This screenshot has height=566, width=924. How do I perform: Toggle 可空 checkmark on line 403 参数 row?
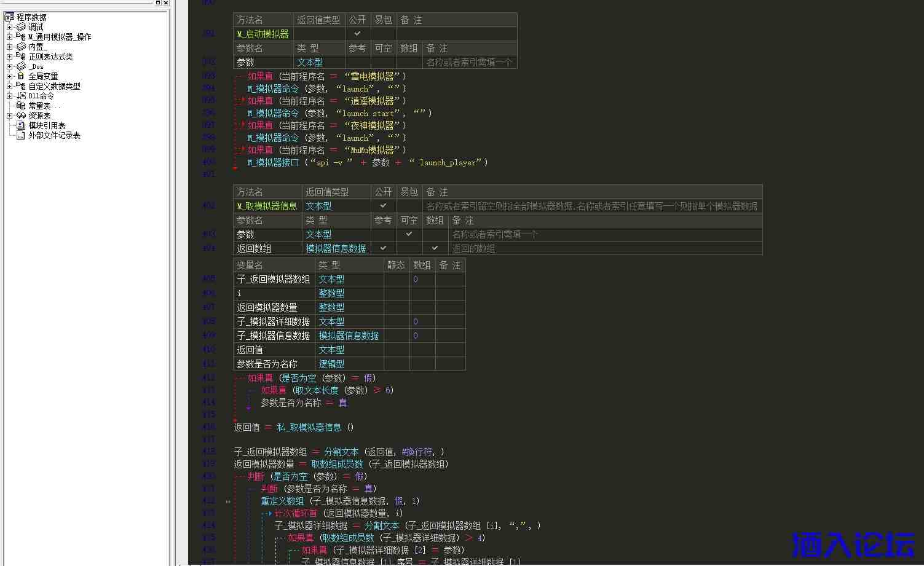(409, 234)
